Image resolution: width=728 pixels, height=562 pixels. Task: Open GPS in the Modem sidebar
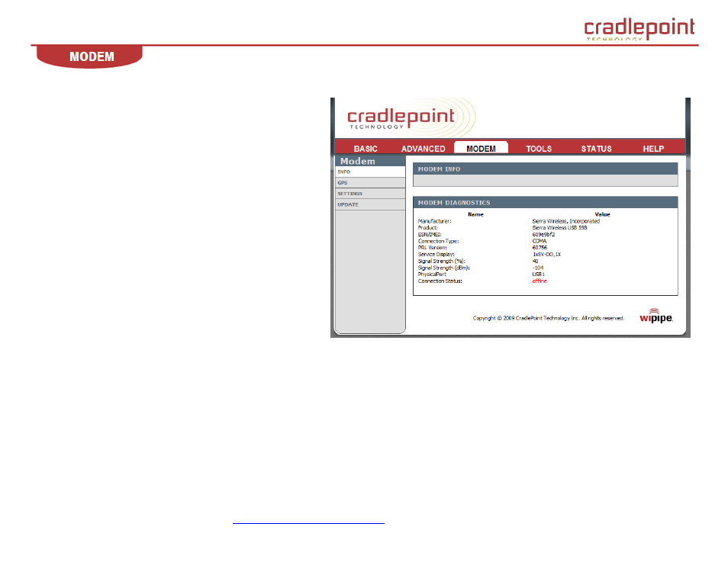click(370, 183)
